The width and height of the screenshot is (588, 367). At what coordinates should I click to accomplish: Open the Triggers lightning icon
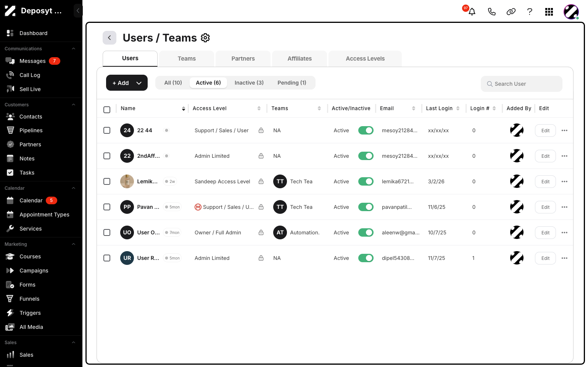10,313
